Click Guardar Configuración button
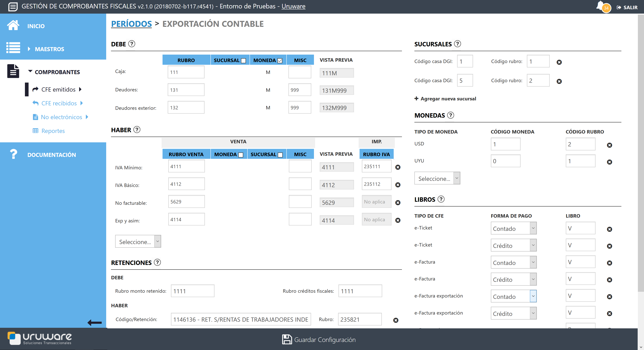The height and width of the screenshot is (350, 644). [319, 339]
